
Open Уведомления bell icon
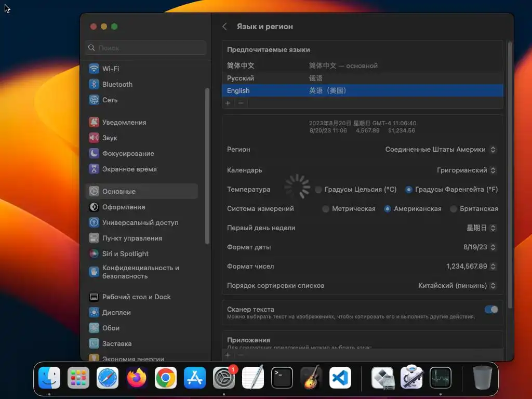pos(94,122)
